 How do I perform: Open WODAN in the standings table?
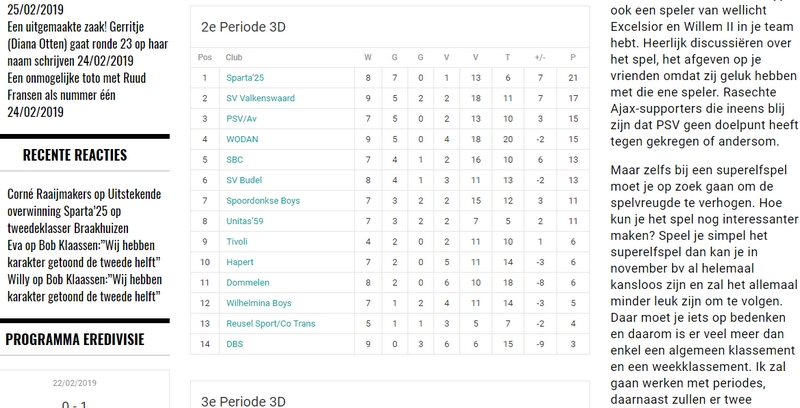click(242, 139)
